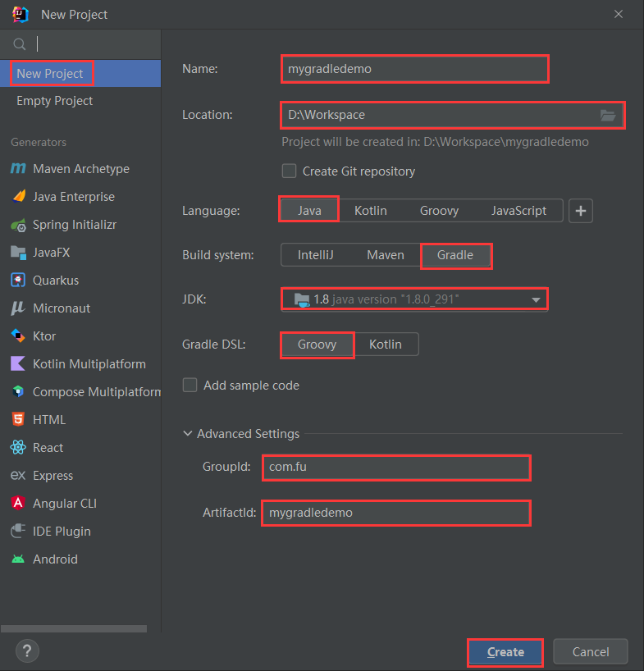Screen dimensions: 644x671
Task: Set Gradle DSL to Kotlin
Action: coord(386,344)
